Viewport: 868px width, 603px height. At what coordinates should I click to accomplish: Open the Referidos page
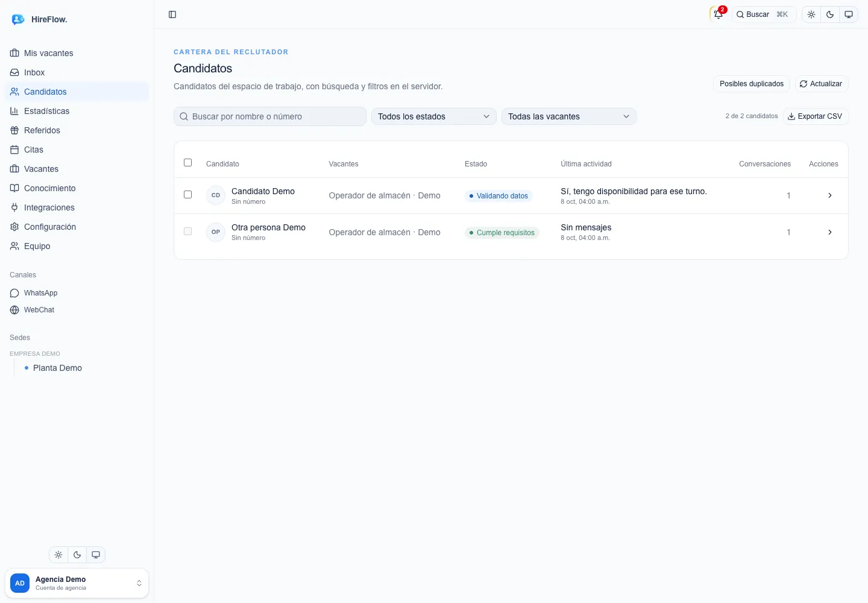(x=77, y=130)
